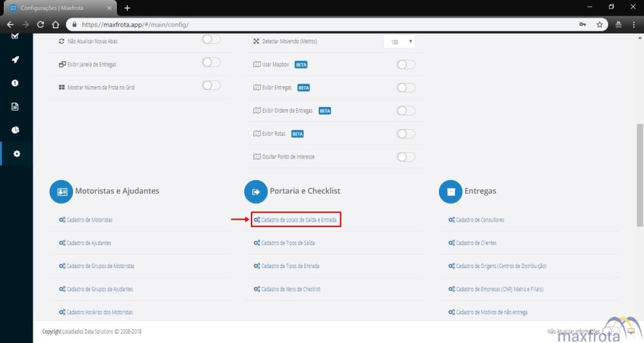The image size is (644, 343).
Task: Enable the Exibir Rotas toggle
Action: 406,133
